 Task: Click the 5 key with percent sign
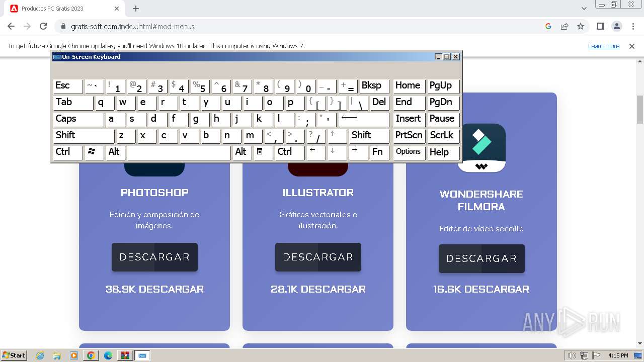[200, 86]
